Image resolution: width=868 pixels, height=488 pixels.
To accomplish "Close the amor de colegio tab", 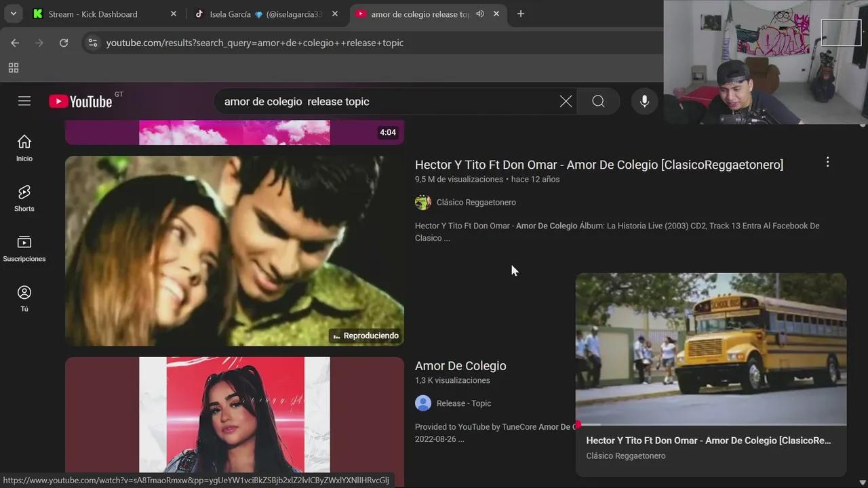I will 496,14.
